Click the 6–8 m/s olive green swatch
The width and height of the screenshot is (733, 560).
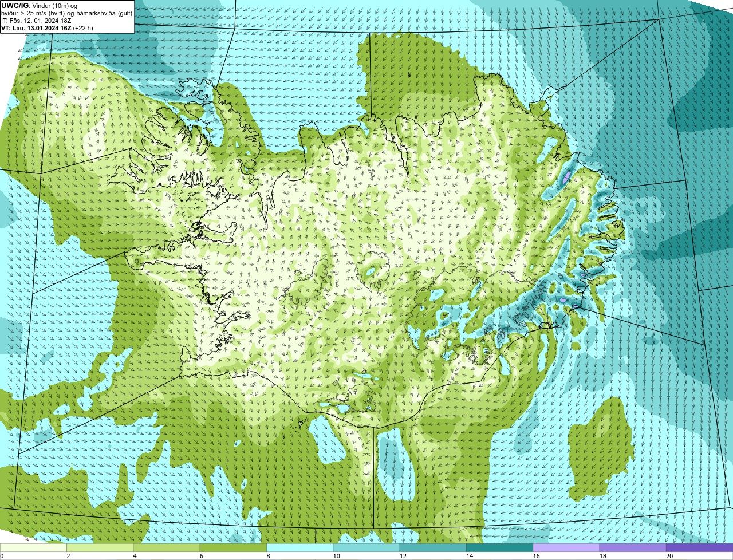click(233, 547)
